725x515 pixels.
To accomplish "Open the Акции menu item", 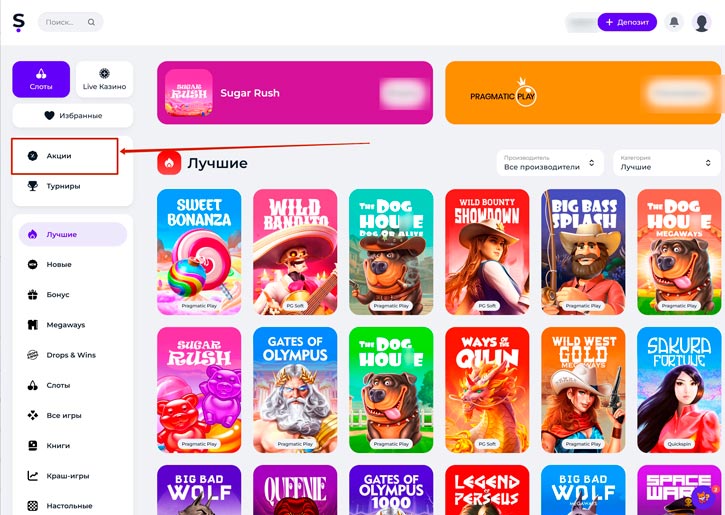I will 65,156.
